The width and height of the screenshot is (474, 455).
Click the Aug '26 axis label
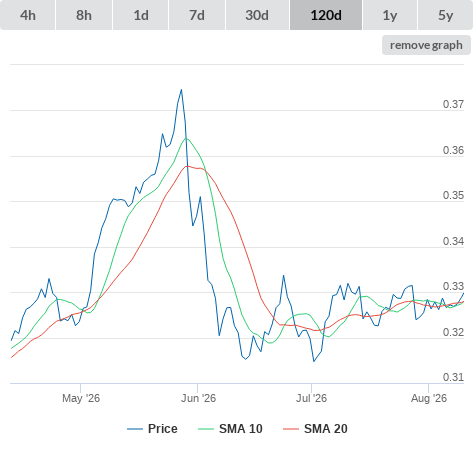pos(429,398)
